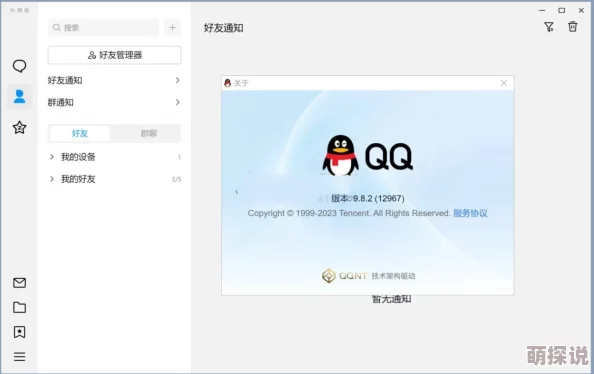Click the filter notifications funnel icon

click(x=549, y=27)
